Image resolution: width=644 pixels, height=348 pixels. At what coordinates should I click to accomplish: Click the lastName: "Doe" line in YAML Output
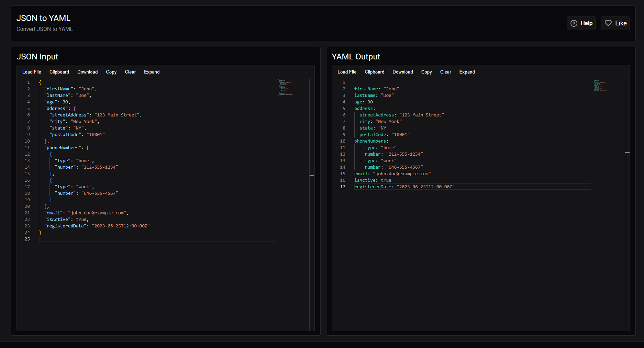(x=374, y=96)
